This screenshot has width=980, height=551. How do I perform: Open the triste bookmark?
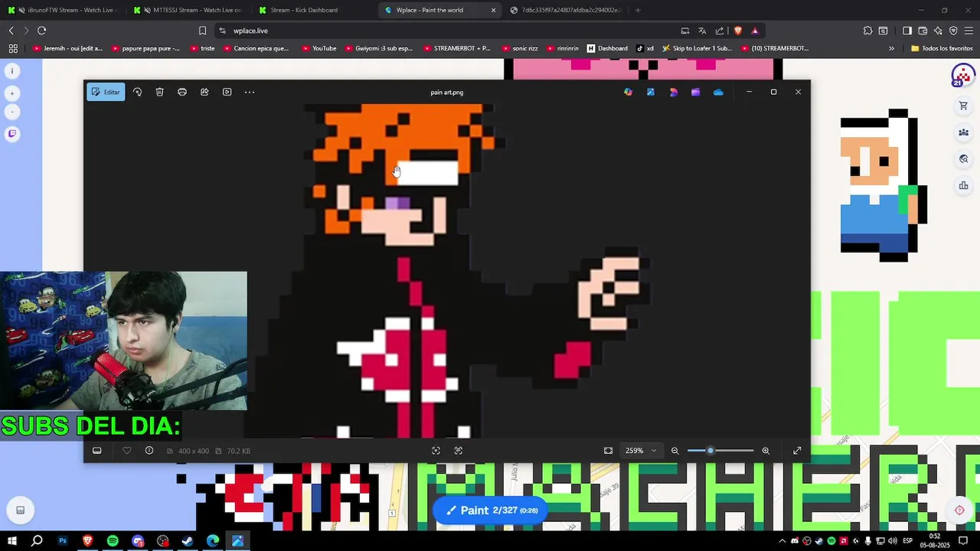(203, 48)
